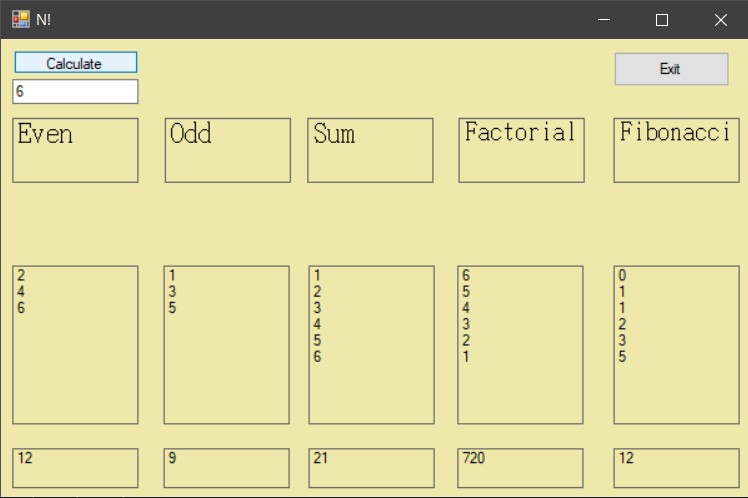Click the Odd header text box
This screenshot has width=748, height=498.
[x=227, y=150]
